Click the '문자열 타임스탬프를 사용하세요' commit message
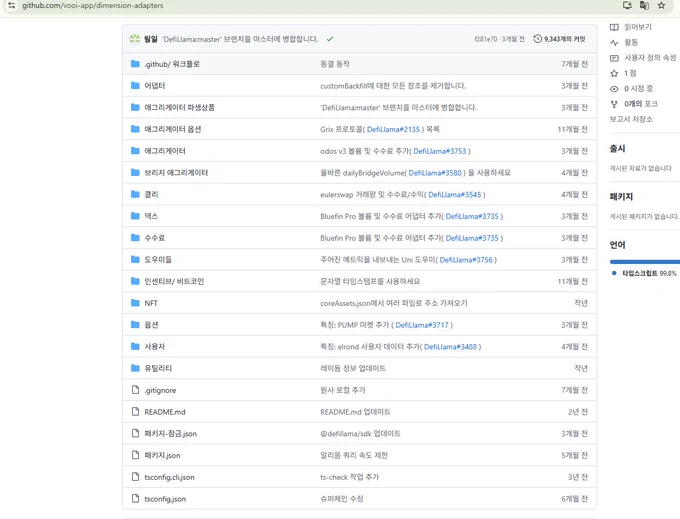680x519 pixels. click(370, 281)
